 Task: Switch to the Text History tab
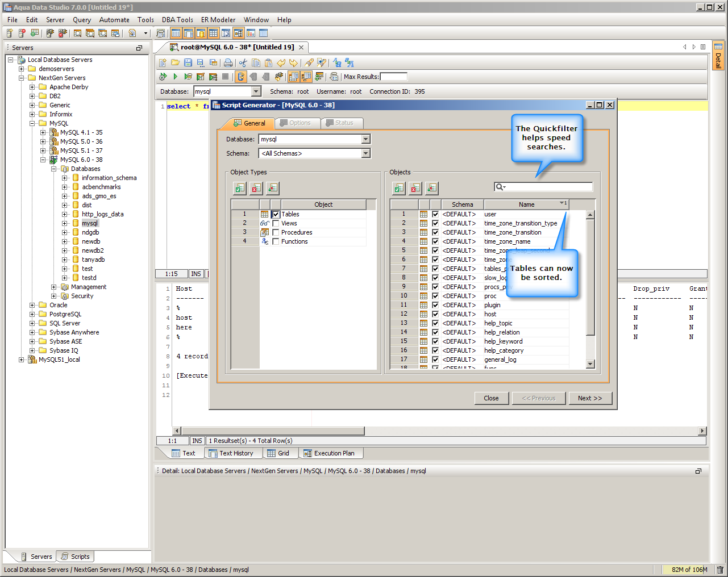point(235,453)
